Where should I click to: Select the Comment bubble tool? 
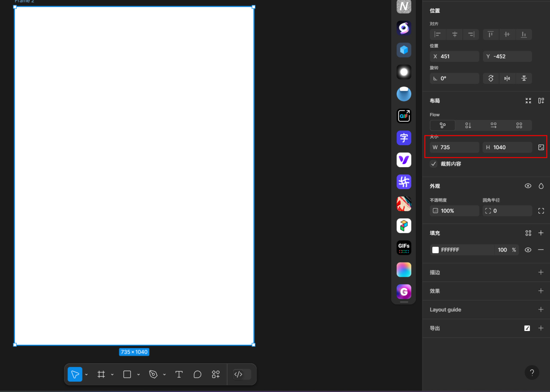pyautogui.click(x=198, y=374)
